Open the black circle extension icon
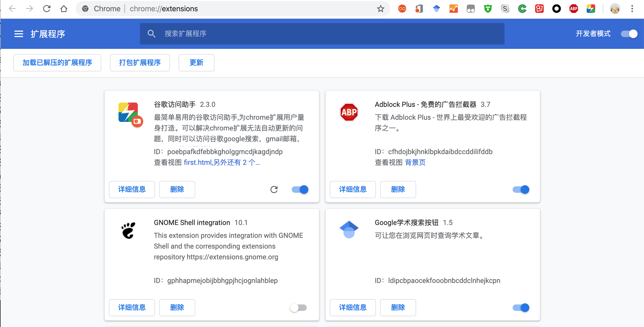This screenshot has height=327, width=644. (x=557, y=9)
